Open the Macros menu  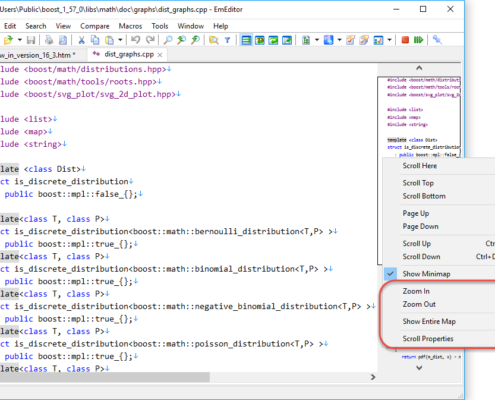pyautogui.click(x=130, y=26)
